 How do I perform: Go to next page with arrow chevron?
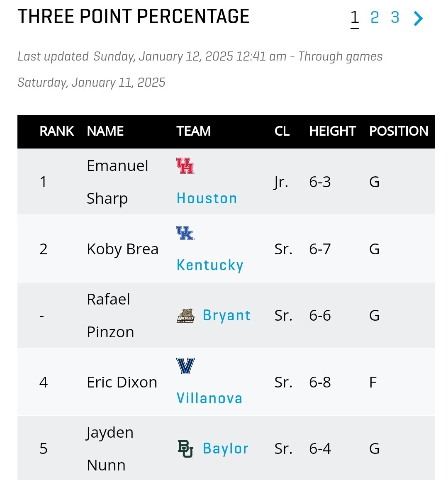tap(418, 18)
